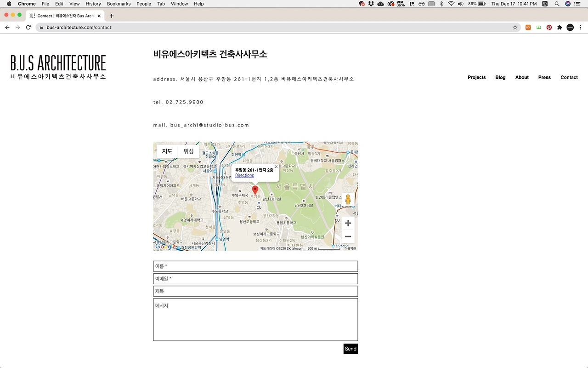Open Spotlight search

coord(557,4)
